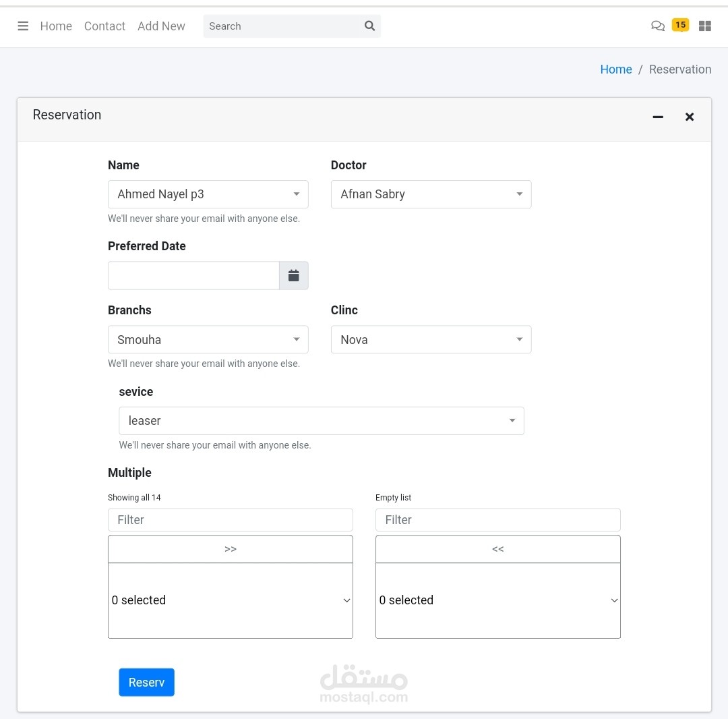Click the blue Reserv button
This screenshot has width=728, height=719.
click(146, 682)
